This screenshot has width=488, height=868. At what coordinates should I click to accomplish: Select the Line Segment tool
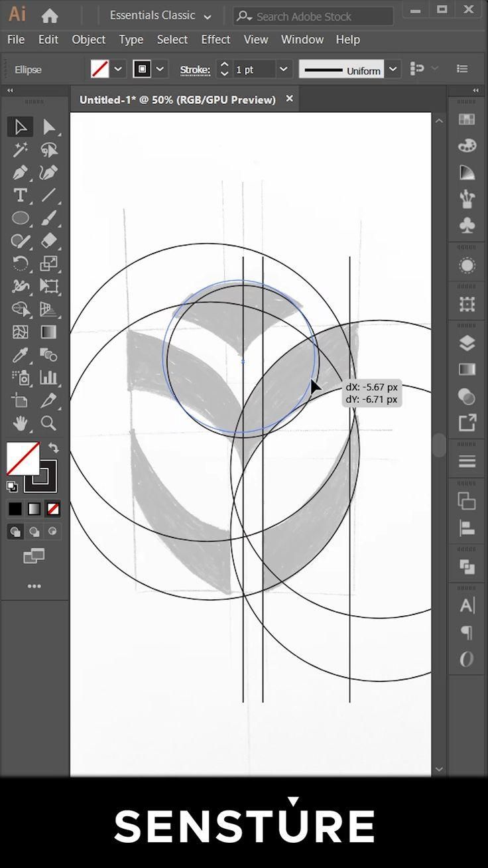[x=49, y=195]
